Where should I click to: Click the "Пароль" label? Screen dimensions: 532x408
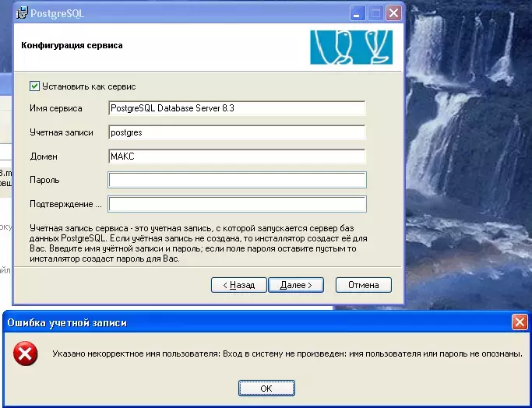coord(44,180)
